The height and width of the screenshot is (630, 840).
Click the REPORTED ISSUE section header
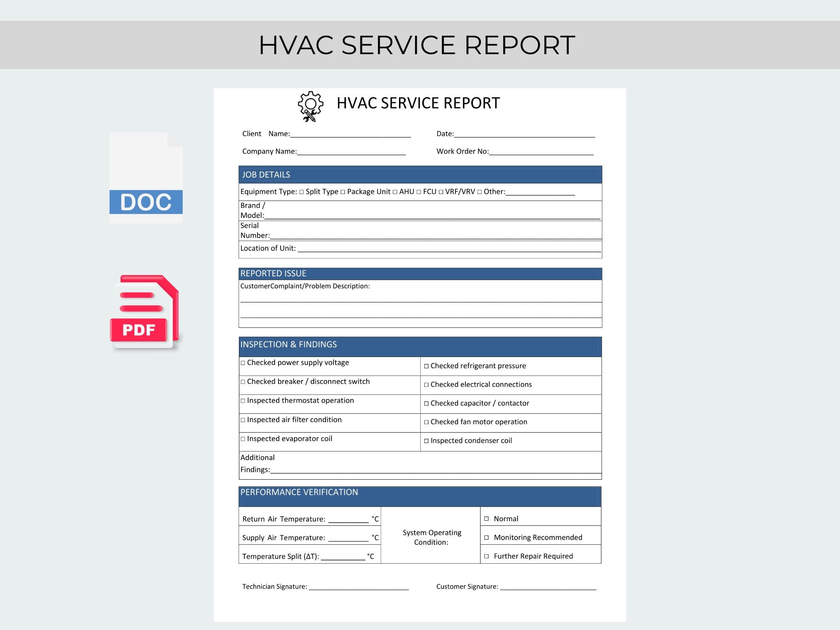point(420,274)
